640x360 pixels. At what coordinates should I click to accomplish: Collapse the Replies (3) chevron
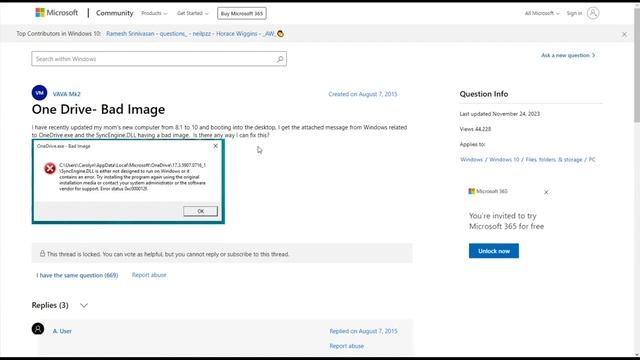[84, 305]
